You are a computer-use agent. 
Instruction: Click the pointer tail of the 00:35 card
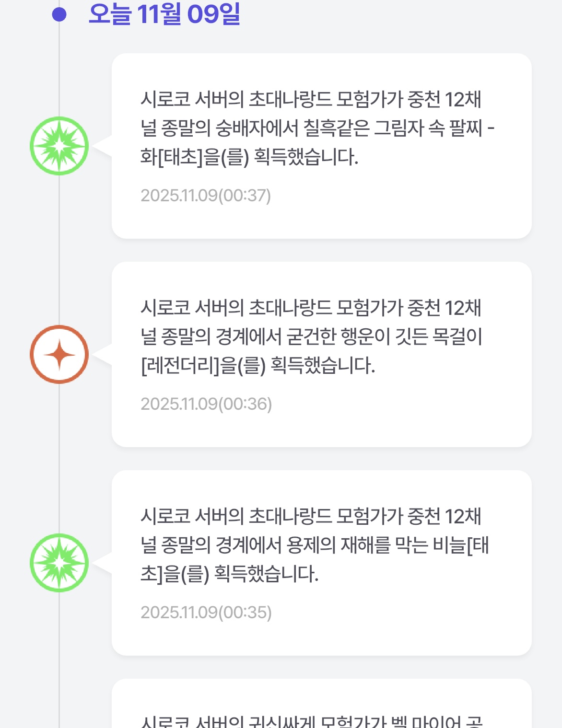(103, 563)
